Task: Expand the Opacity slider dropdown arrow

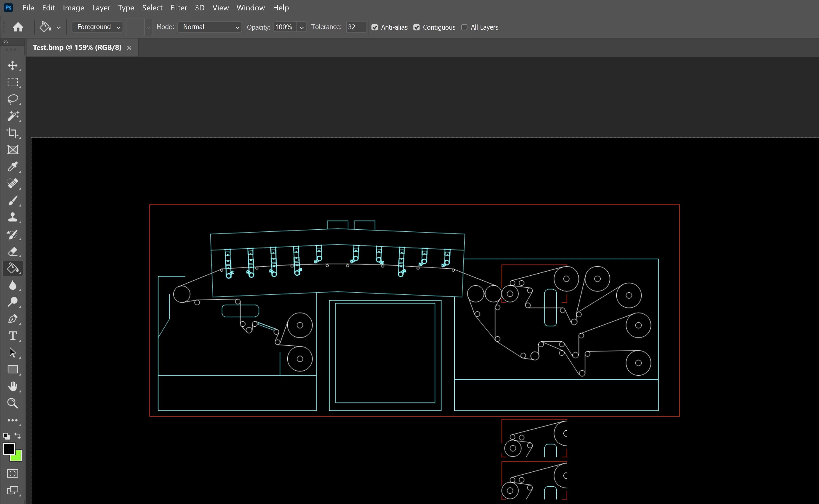Action: [x=302, y=27]
